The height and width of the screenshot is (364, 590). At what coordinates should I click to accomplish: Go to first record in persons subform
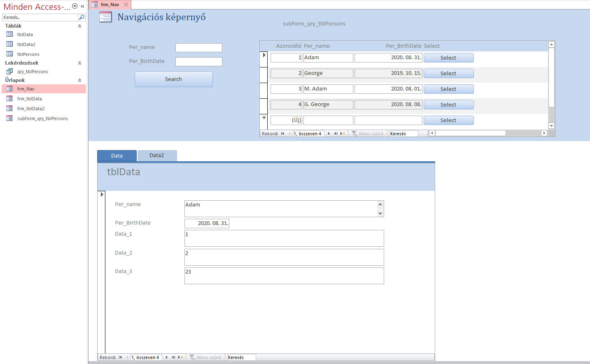pos(282,133)
